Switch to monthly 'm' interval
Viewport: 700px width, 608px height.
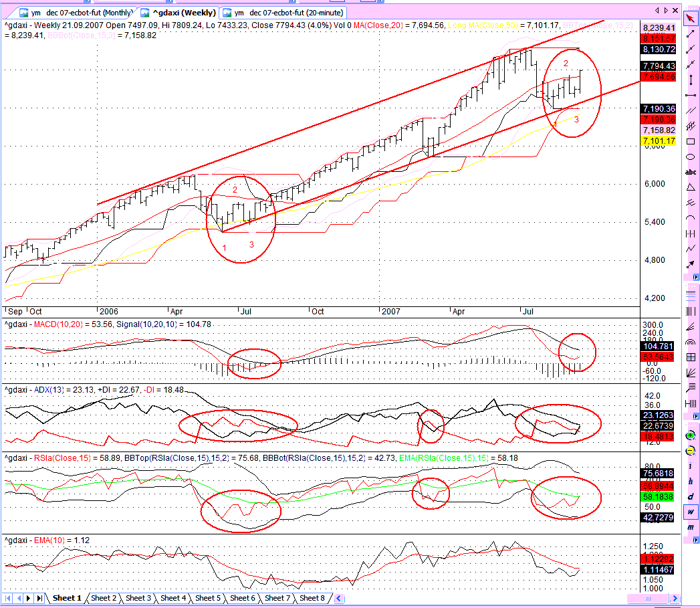tap(690, 527)
